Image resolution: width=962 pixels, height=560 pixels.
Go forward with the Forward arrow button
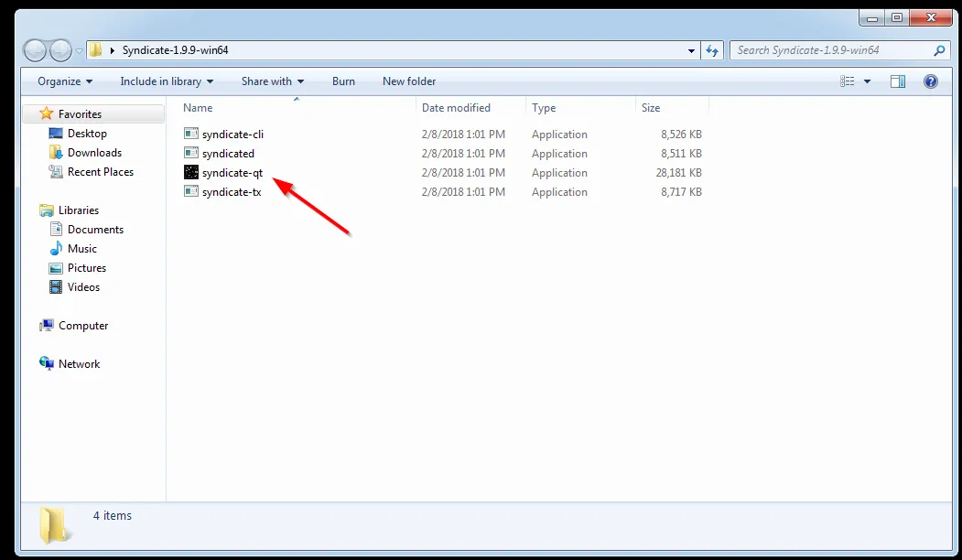60,50
